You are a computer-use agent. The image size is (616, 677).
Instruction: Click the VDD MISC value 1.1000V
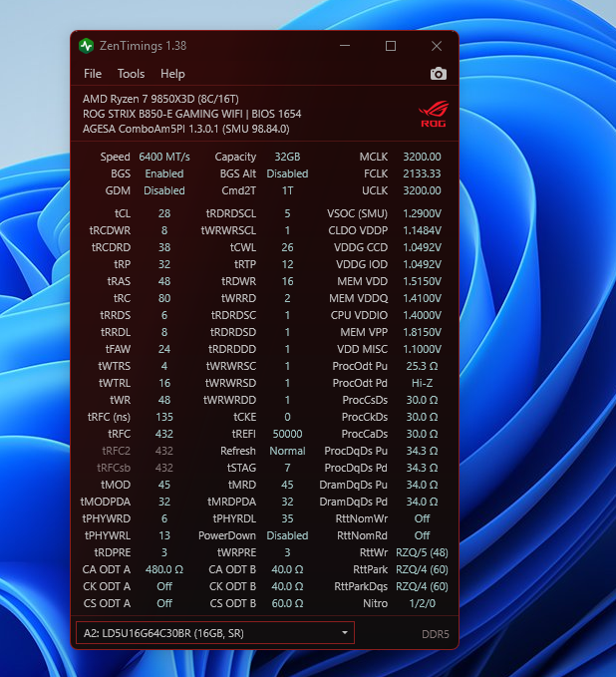point(422,349)
